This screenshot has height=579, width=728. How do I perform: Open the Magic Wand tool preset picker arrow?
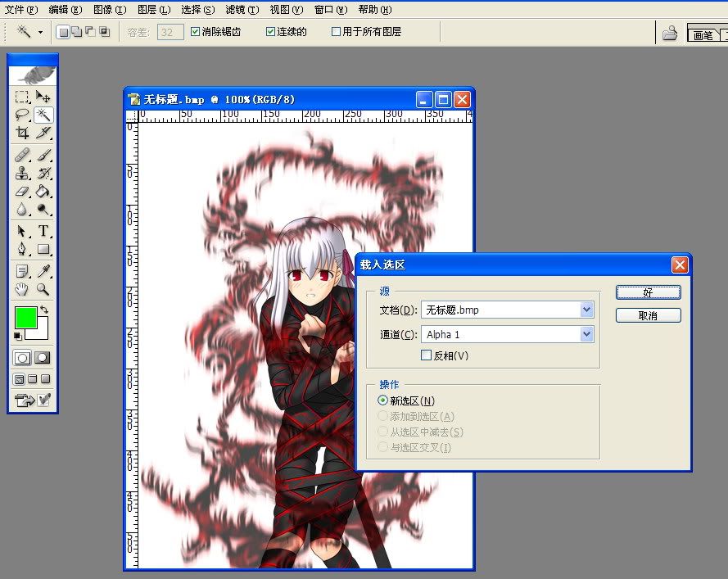coord(40,32)
